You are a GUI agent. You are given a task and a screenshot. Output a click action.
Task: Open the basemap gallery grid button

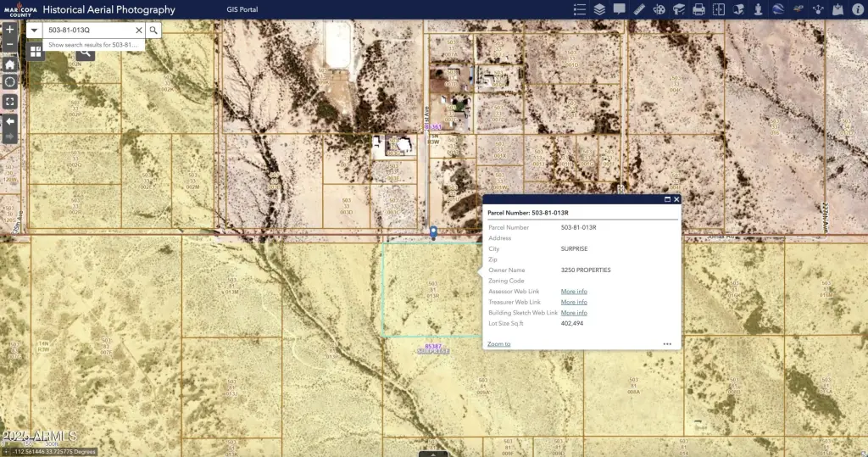tap(35, 52)
